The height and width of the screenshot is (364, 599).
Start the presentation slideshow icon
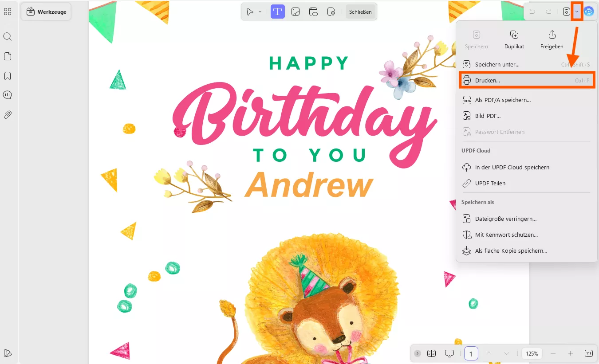(449, 353)
